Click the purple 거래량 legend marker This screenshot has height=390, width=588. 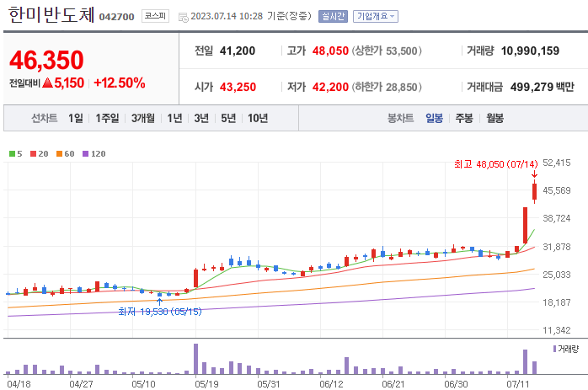coord(554,349)
